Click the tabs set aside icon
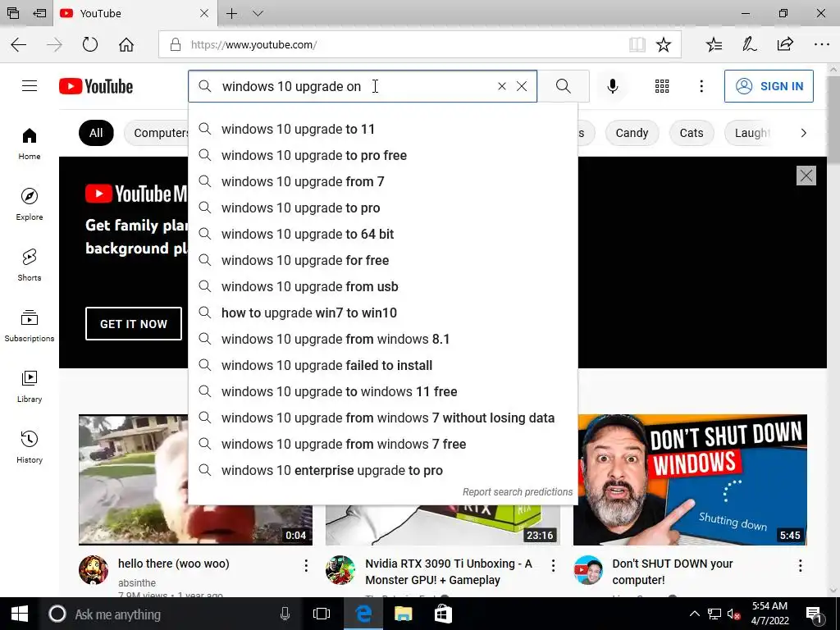 (13, 13)
